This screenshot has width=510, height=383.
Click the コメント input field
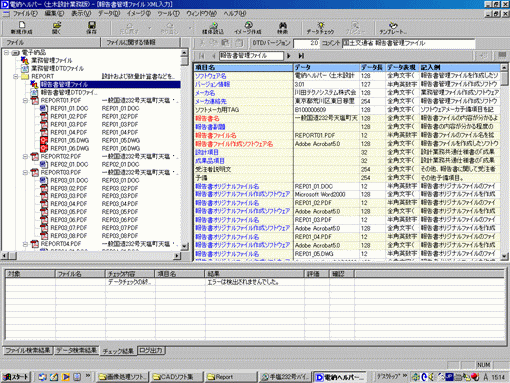click(x=408, y=43)
